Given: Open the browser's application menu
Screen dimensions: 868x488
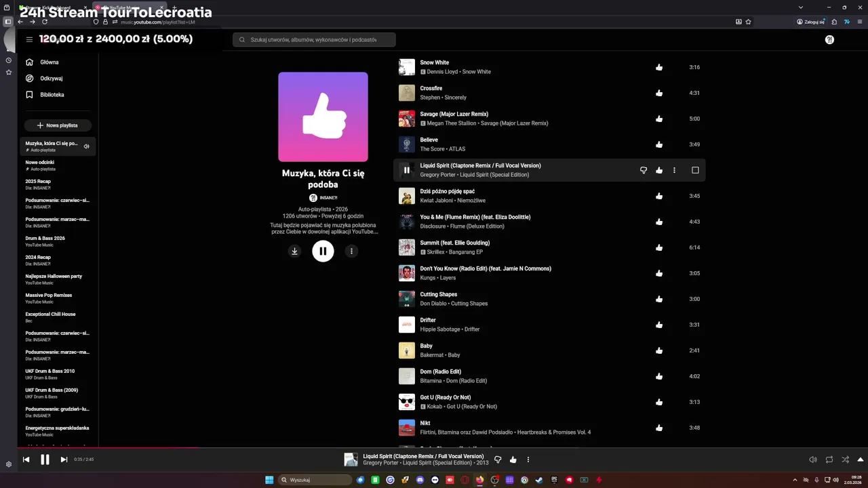Looking at the screenshot, I should pos(859,22).
